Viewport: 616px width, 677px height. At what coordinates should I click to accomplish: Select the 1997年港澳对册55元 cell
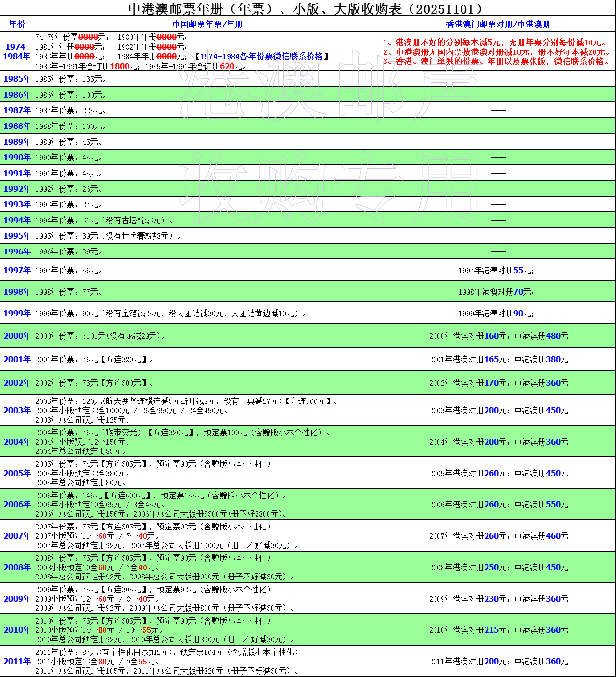tap(498, 270)
